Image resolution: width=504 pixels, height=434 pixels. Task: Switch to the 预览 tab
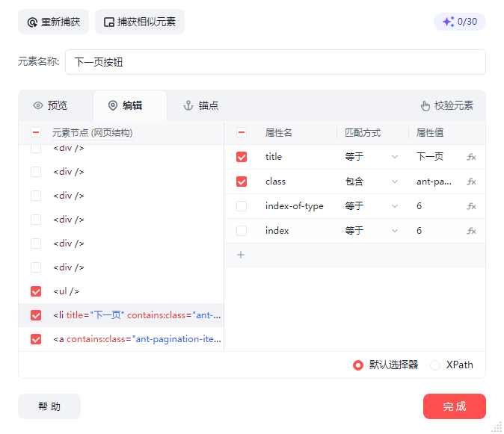(x=50, y=105)
